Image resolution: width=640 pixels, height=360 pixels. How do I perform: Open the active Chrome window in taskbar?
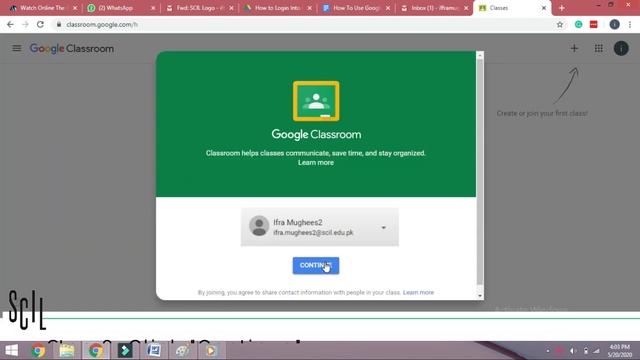pyautogui.click(x=96, y=351)
